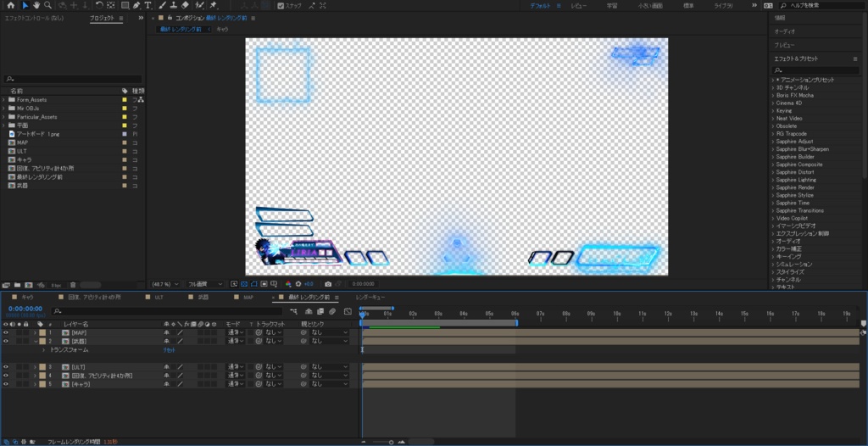Image resolution: width=868 pixels, height=446 pixels.
Task: Select the レビュー workspace
Action: click(579, 5)
